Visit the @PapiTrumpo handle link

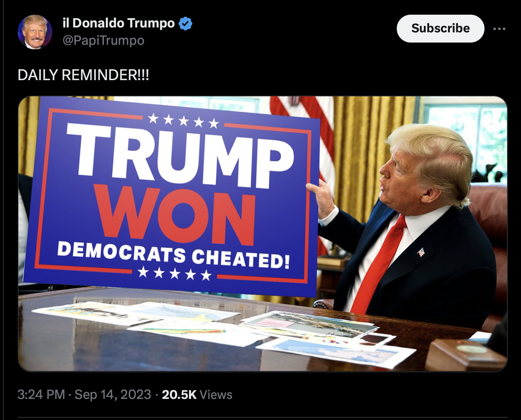(x=104, y=40)
